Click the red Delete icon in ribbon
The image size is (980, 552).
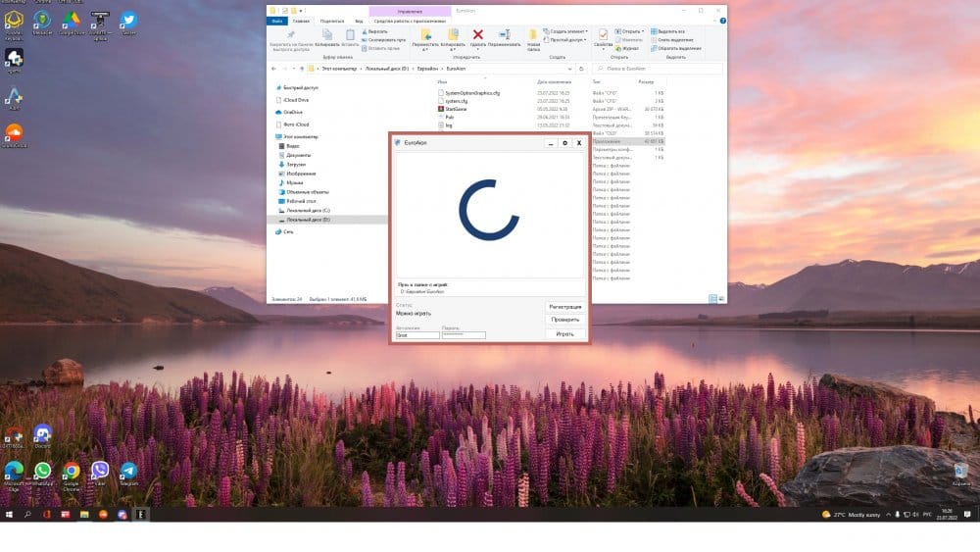pyautogui.click(x=478, y=35)
